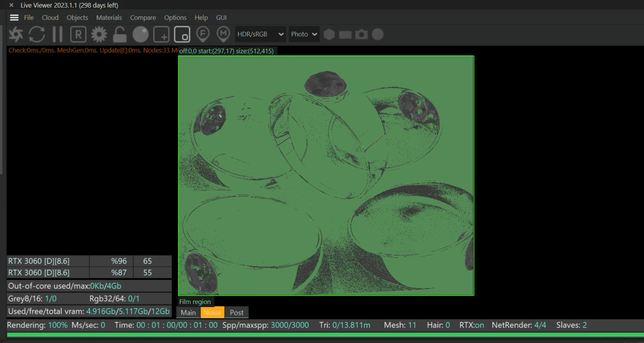Open the Compare menu
The image size is (644, 343).
(143, 18)
